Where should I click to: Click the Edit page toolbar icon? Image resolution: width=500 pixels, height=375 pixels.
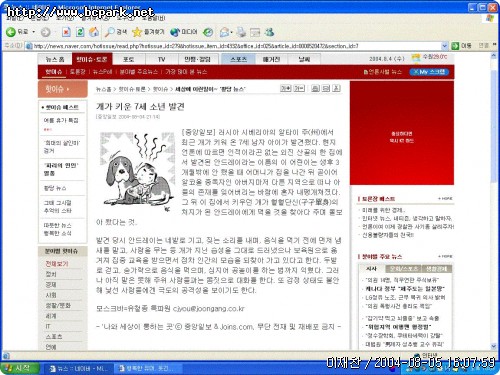(255, 32)
